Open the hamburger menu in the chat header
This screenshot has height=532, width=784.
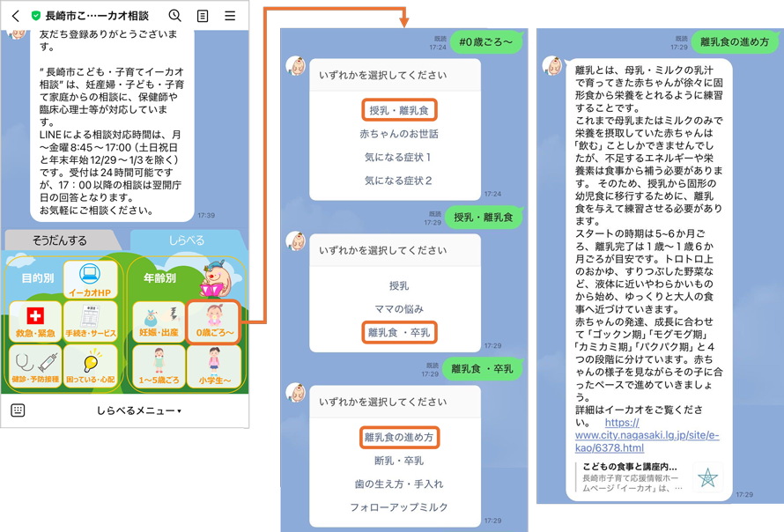(230, 16)
